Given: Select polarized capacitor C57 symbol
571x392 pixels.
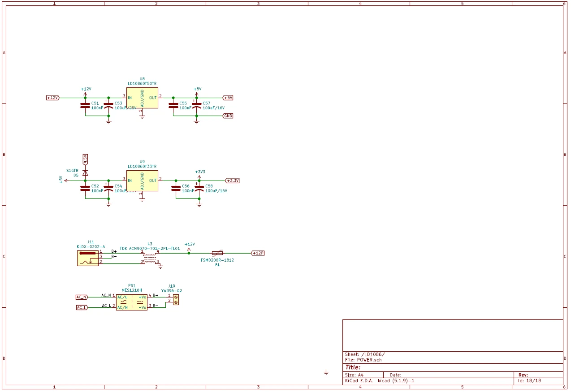Looking at the screenshot, I should 197,106.
